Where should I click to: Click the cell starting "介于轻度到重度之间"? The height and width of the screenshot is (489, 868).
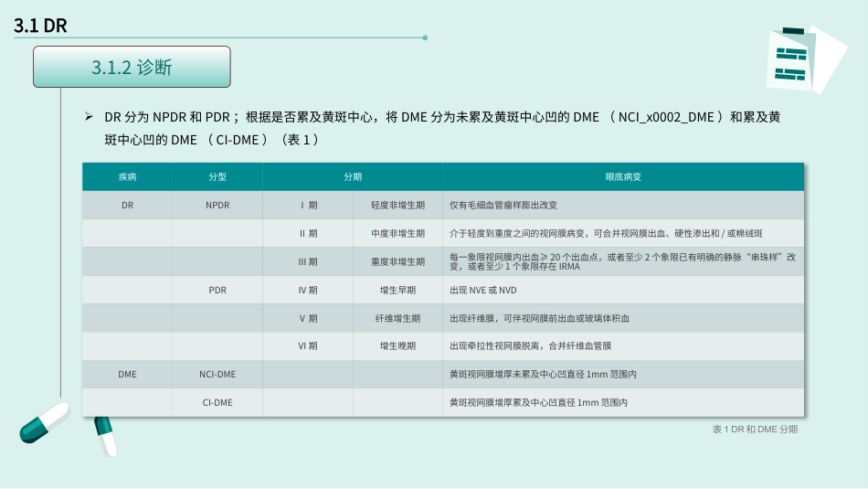point(623,233)
